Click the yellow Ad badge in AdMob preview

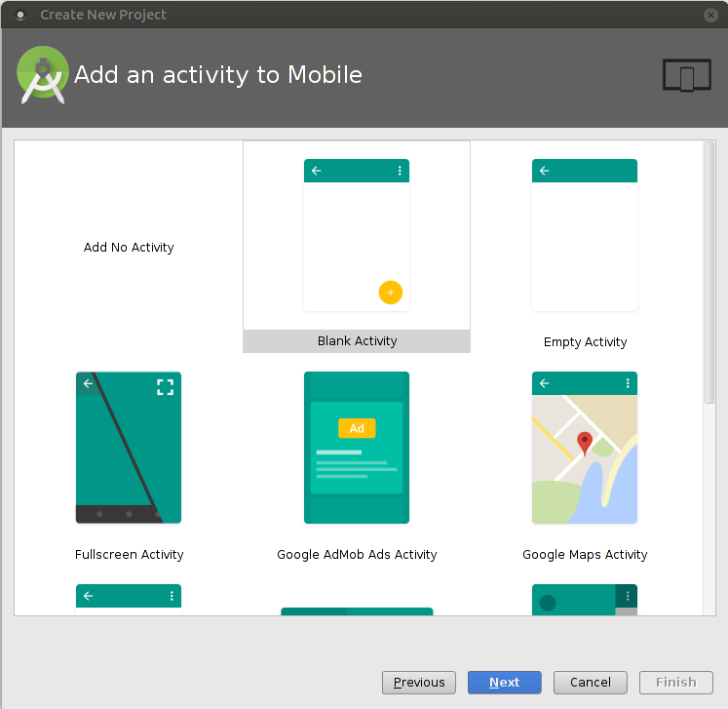pyautogui.click(x=357, y=428)
